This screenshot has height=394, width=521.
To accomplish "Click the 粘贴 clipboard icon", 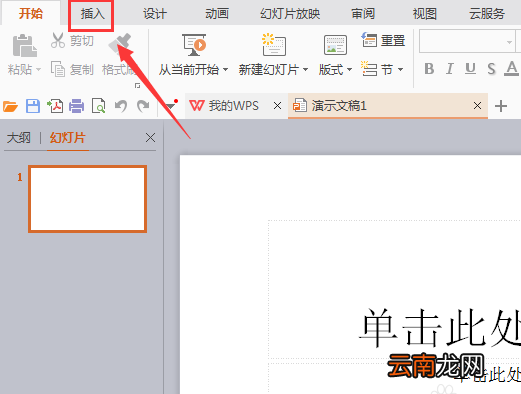I will coord(24,46).
